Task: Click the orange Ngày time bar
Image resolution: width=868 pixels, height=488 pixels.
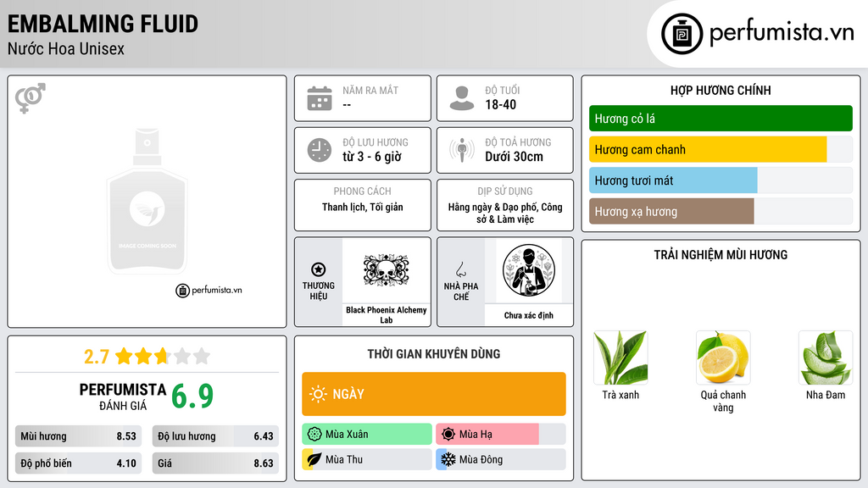Action: [434, 394]
